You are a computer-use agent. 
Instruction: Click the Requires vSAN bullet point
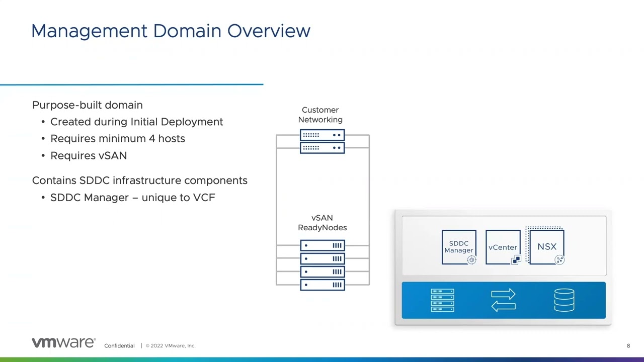pyautogui.click(x=89, y=155)
